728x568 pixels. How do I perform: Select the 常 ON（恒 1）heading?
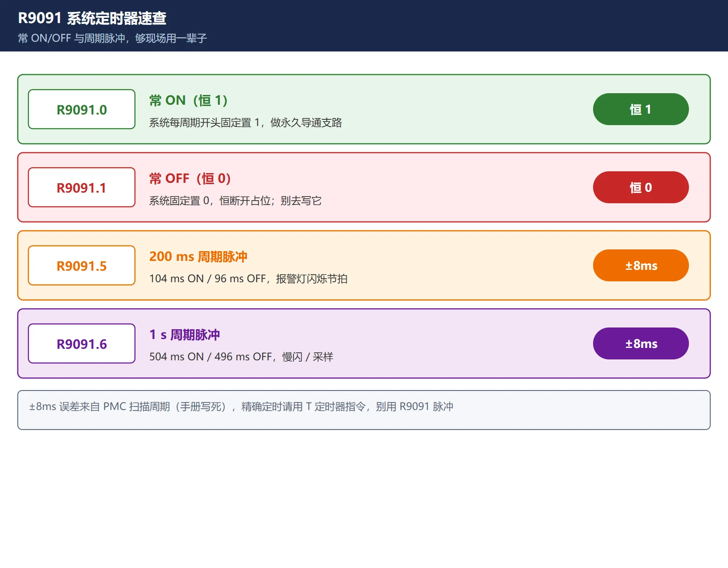point(188,100)
